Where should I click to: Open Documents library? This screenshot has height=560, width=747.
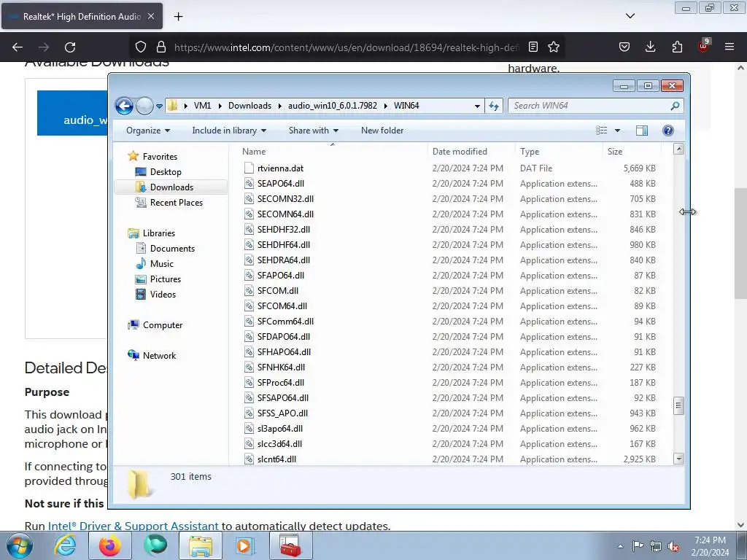click(172, 249)
